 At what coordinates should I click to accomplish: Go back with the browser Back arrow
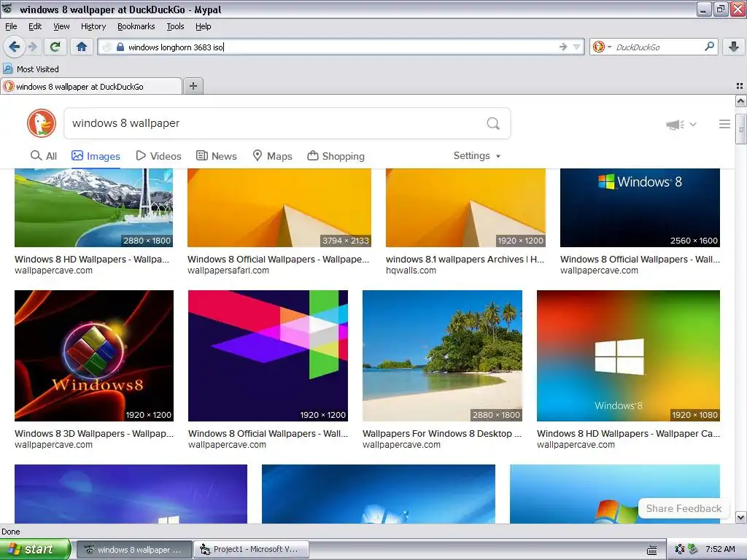tap(14, 47)
